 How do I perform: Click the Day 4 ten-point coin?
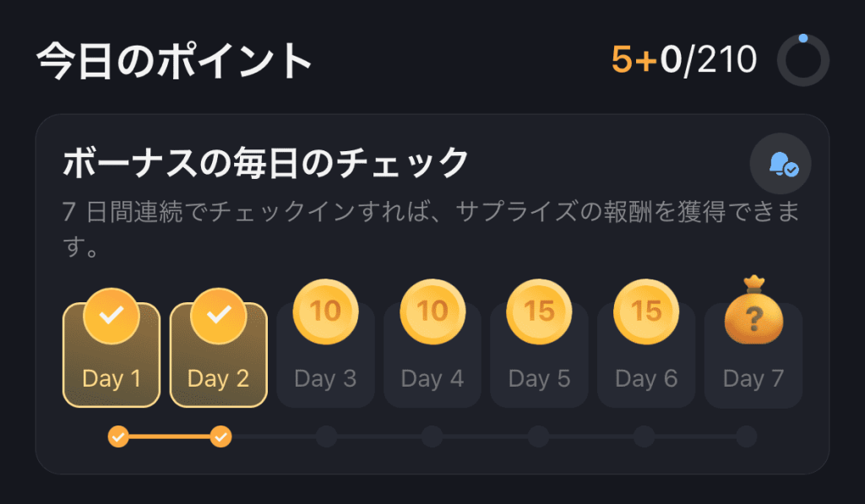pyautogui.click(x=432, y=311)
